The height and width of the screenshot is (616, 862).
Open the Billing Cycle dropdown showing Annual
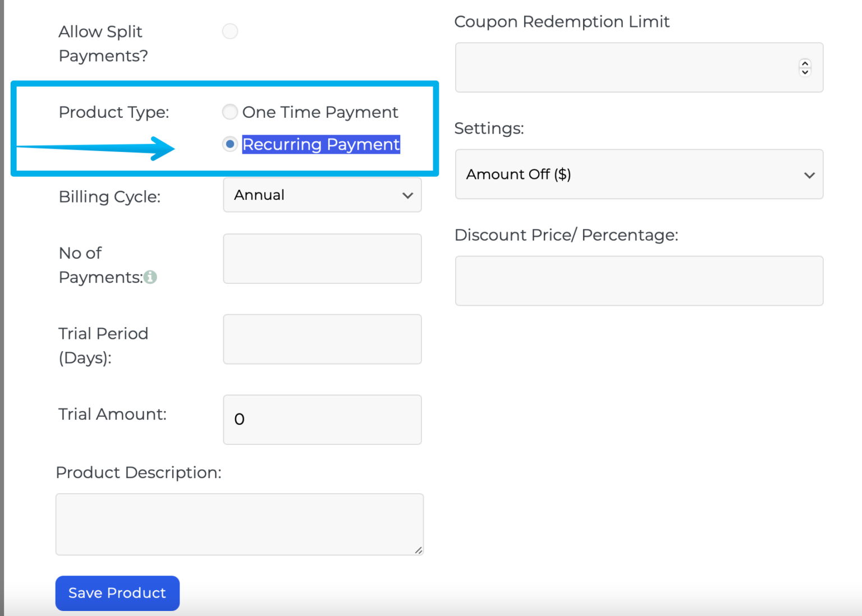pos(322,195)
